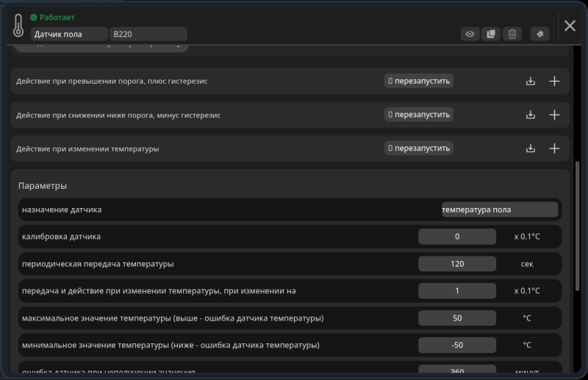Click label минимальное значение температуры
Viewport: 588px width, 380px height.
click(x=171, y=345)
